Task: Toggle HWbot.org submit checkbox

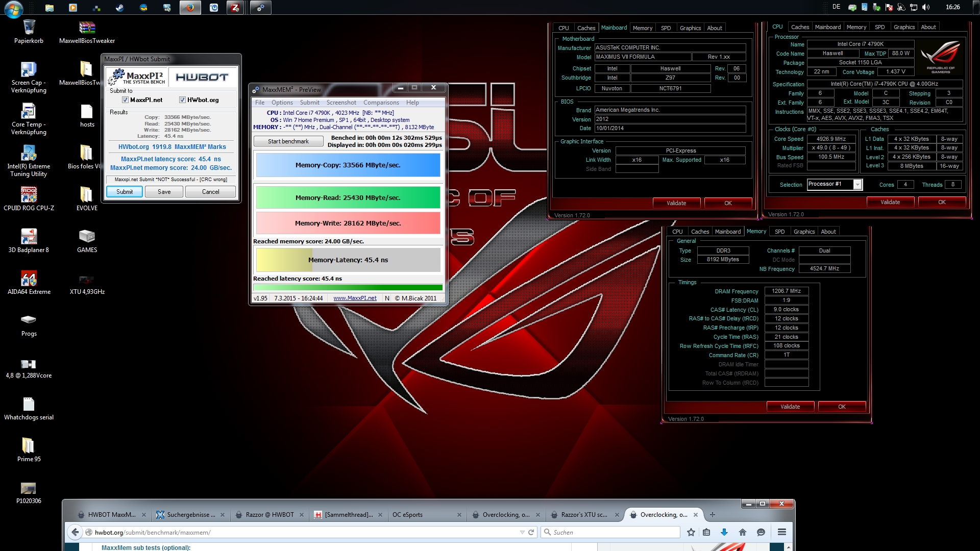Action: (182, 100)
